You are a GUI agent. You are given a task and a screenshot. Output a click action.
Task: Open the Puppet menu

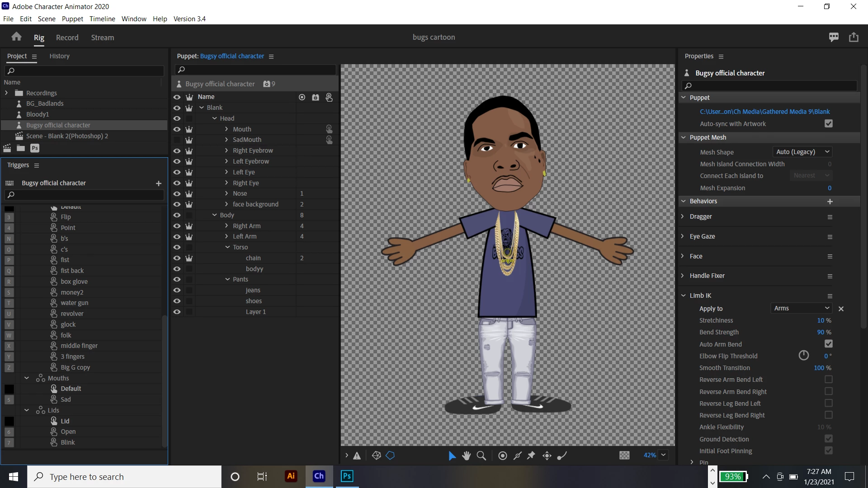coord(72,19)
